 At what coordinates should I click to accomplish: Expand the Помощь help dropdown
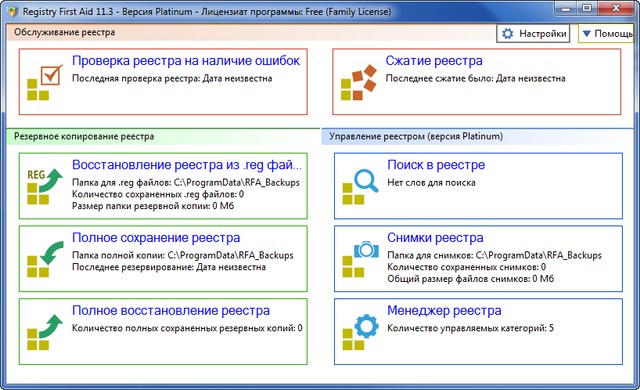point(606,33)
